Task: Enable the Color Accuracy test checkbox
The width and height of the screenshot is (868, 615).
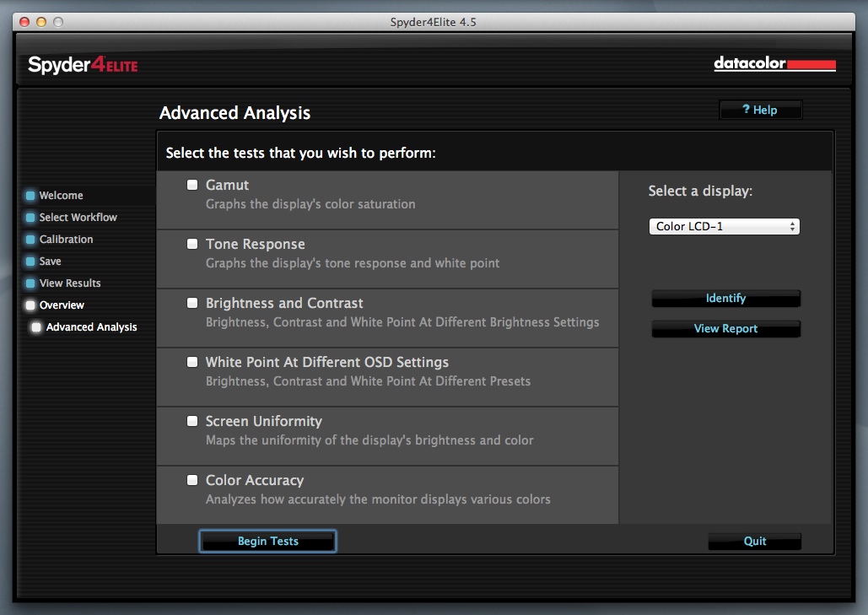Action: [192, 480]
